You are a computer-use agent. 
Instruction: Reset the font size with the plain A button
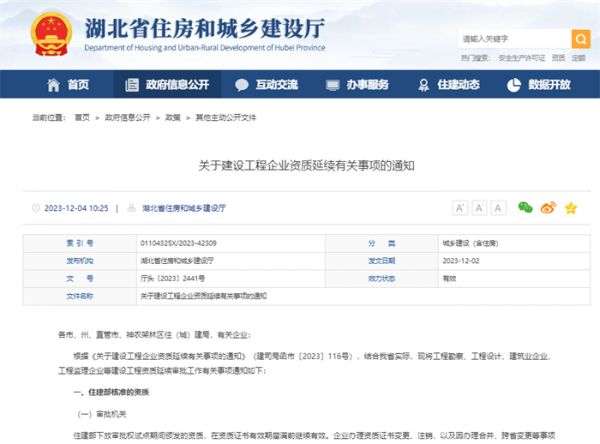coord(498,208)
